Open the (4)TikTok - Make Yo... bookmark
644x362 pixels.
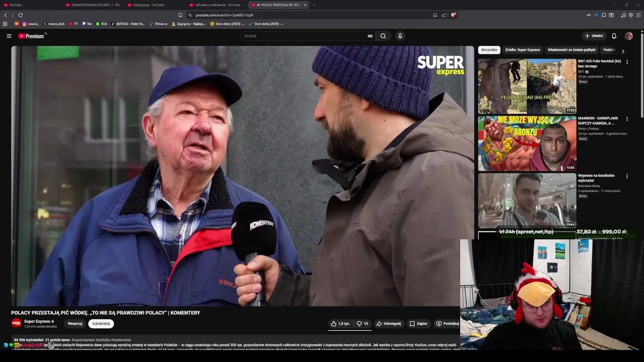tap(128, 24)
